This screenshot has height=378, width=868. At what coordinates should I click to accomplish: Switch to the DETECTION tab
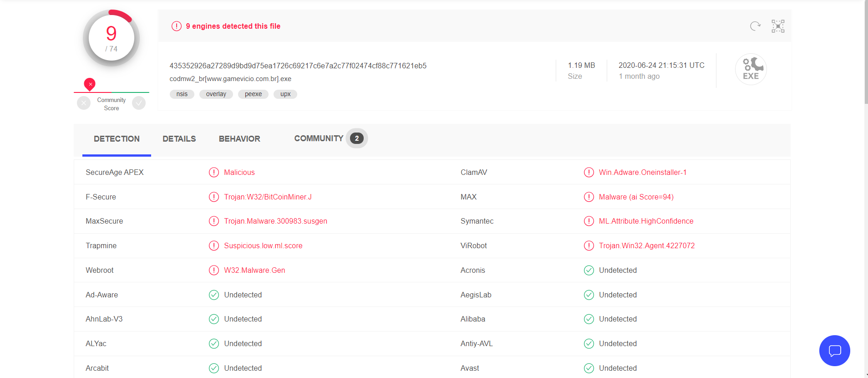tap(117, 139)
